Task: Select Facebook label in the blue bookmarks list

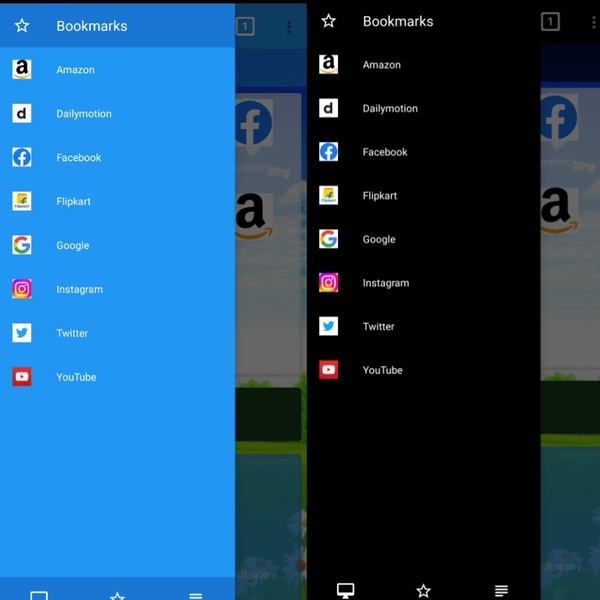Action: click(x=78, y=157)
